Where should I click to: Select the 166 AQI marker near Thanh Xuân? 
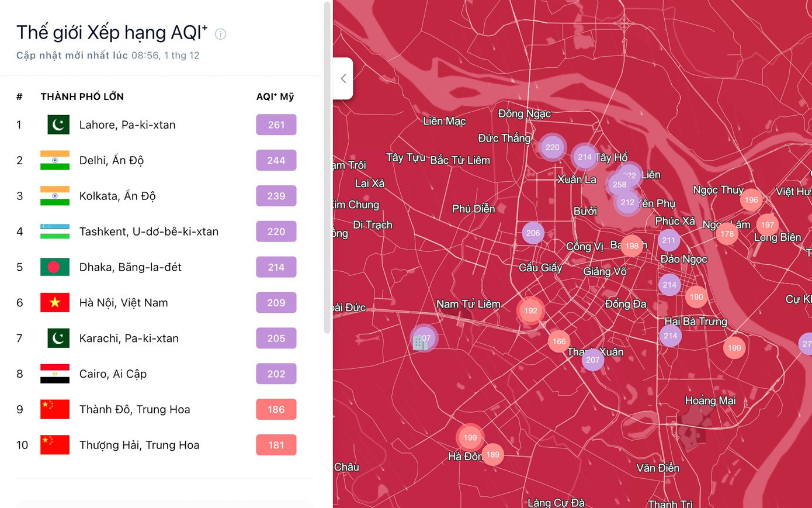[559, 341]
